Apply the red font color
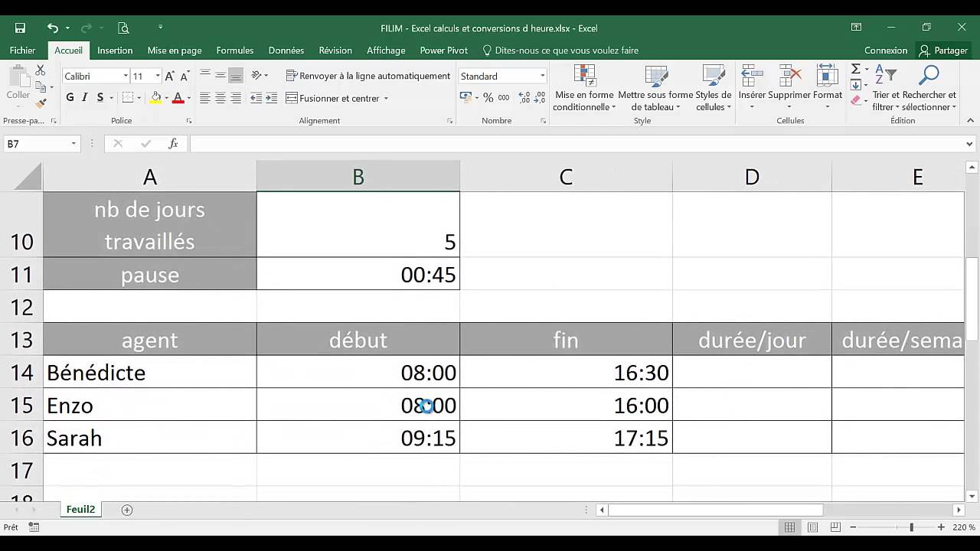This screenshot has width=980, height=551. click(178, 98)
